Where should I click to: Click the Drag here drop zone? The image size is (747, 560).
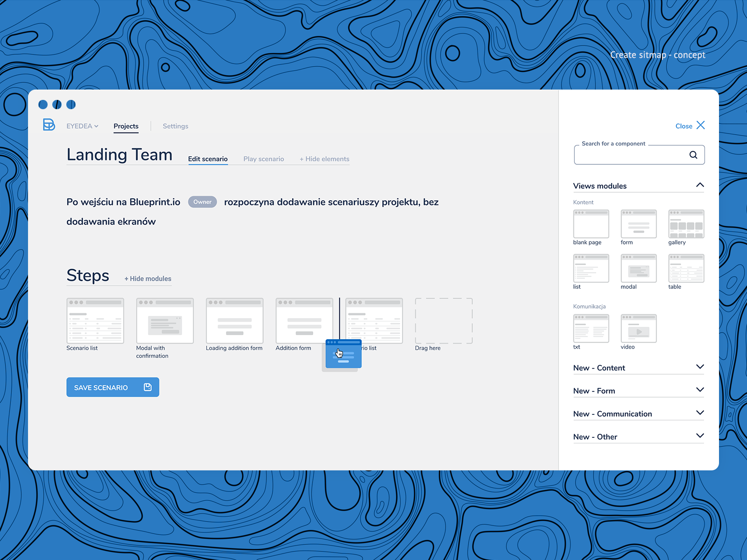coord(444,321)
